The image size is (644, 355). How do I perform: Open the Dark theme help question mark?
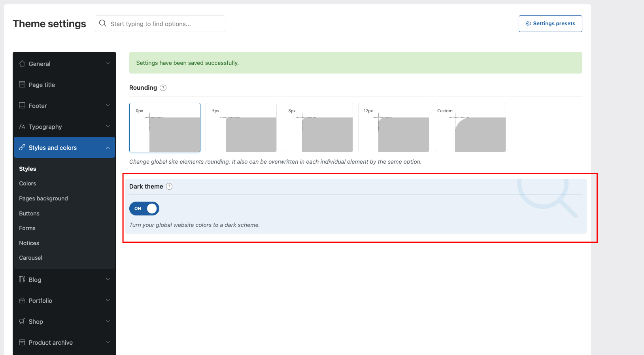(169, 187)
